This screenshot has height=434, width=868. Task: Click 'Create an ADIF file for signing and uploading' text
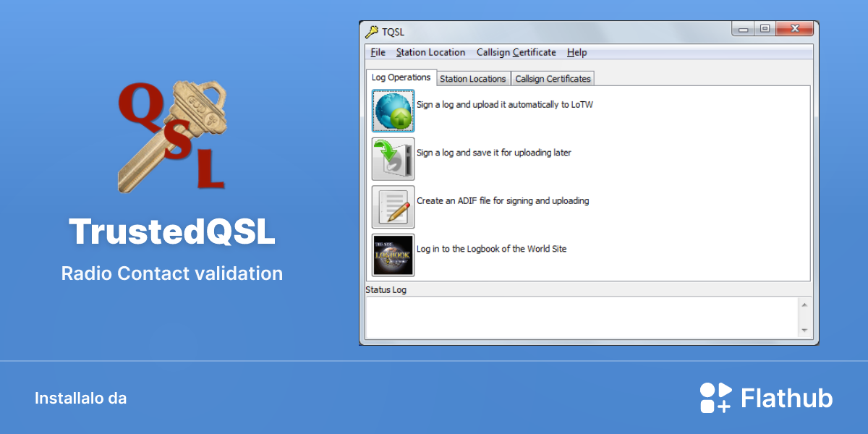(x=503, y=201)
